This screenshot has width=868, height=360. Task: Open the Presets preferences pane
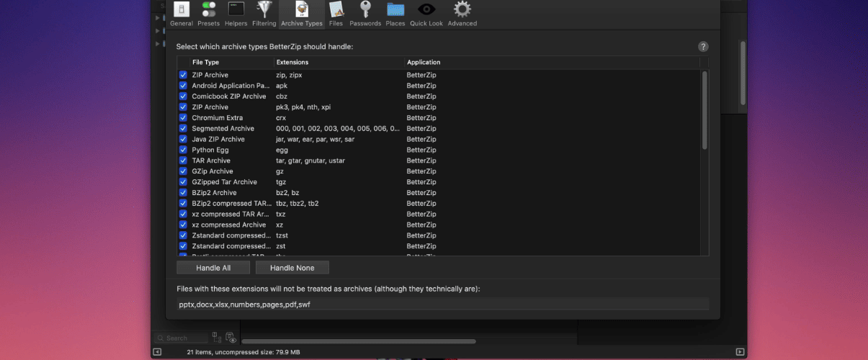pos(209,14)
